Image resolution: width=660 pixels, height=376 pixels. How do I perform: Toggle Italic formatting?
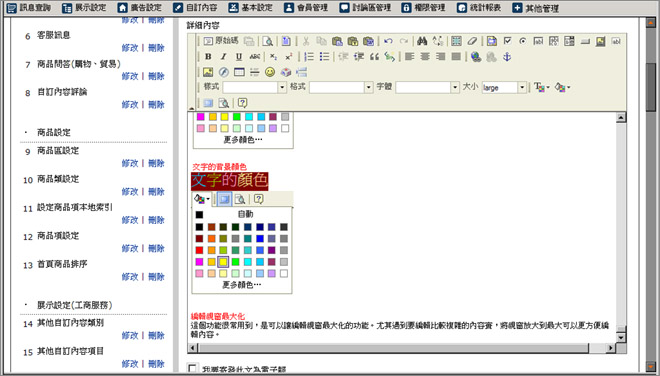pos(224,56)
